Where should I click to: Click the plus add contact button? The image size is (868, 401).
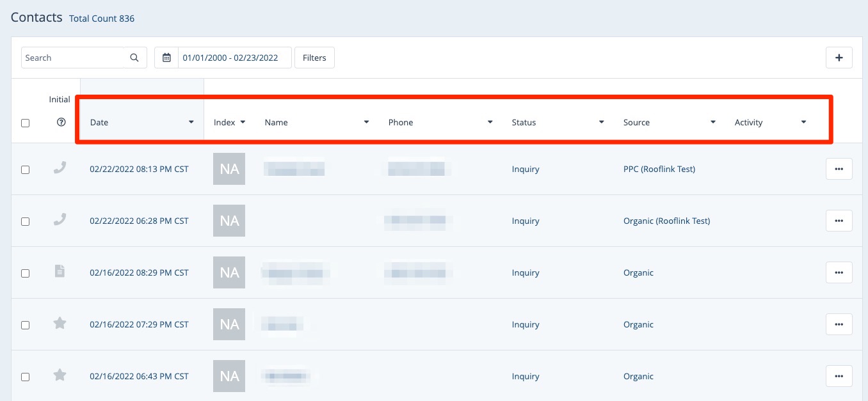[x=839, y=58]
